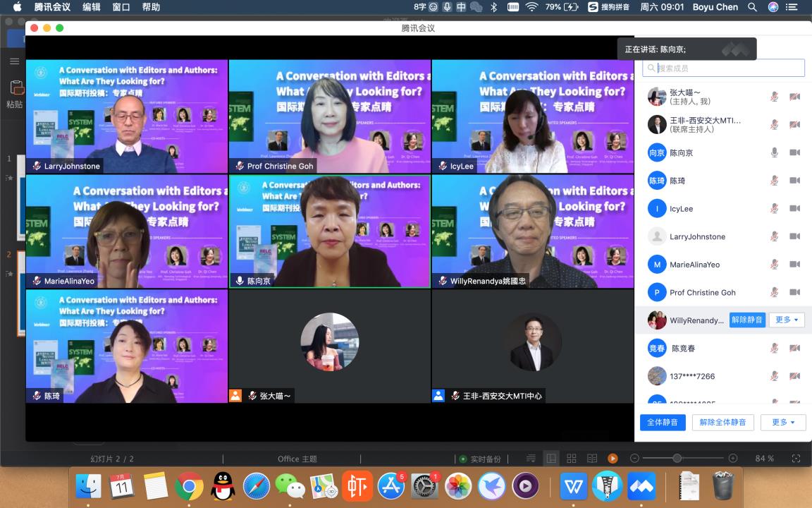
Task: Toggle mute for Prof Christine Goh
Action: (x=774, y=292)
